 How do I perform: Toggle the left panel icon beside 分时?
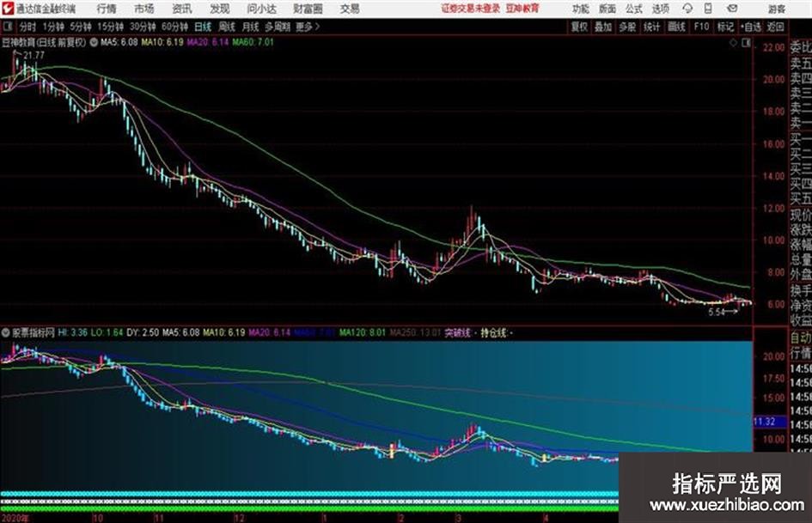(8, 27)
